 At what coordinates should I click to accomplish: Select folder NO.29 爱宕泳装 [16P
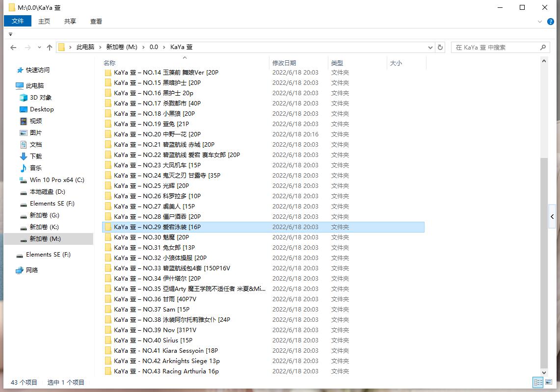point(263,227)
